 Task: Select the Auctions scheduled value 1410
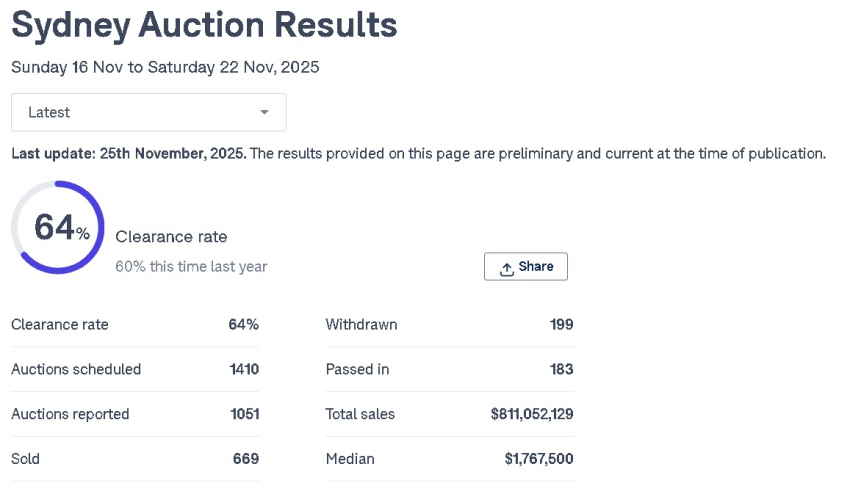pyautogui.click(x=243, y=369)
